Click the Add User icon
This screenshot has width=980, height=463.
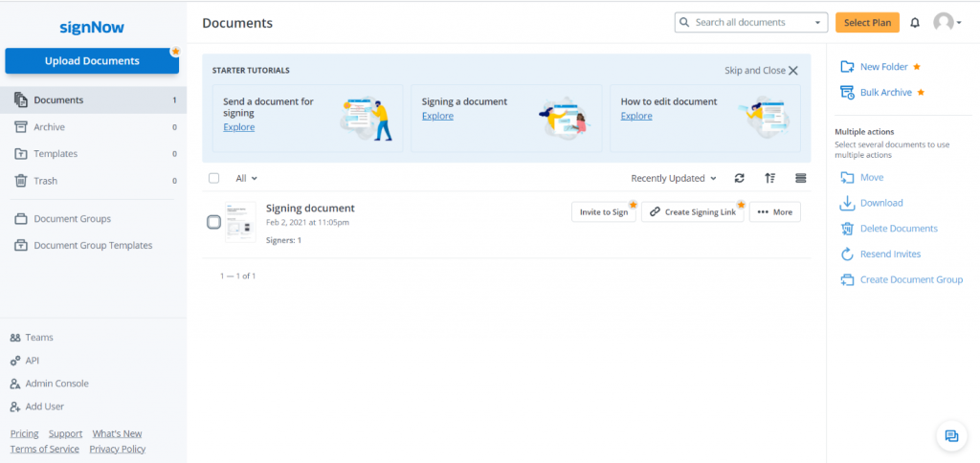pos(15,407)
